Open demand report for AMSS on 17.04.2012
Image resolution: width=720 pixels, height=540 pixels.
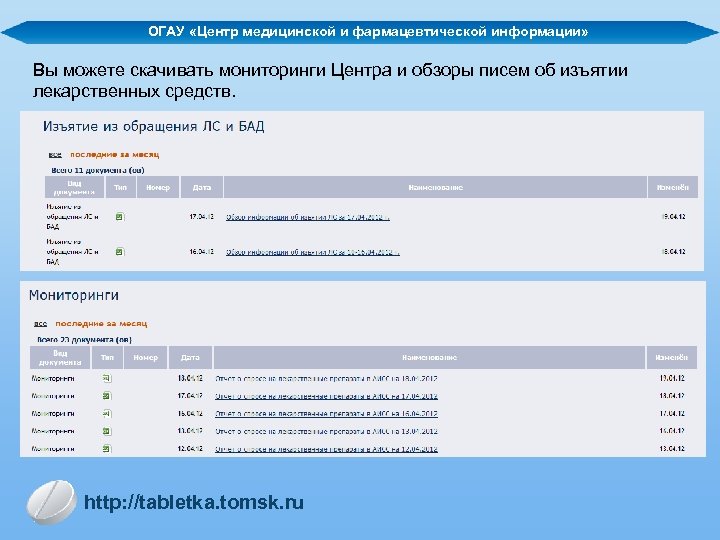click(x=326, y=396)
